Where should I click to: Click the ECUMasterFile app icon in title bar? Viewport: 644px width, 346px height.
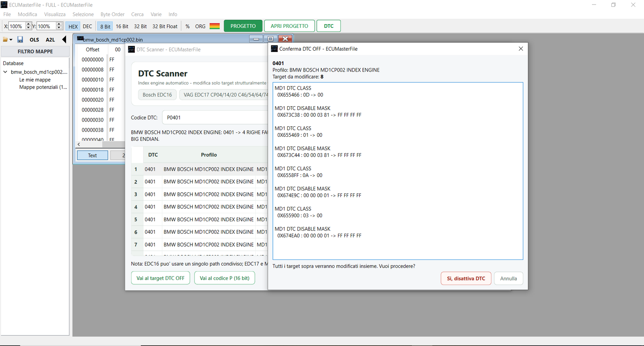pos(4,5)
